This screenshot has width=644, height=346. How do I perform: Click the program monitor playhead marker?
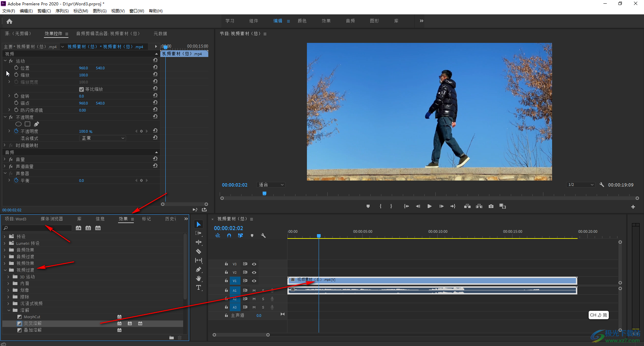point(264,194)
